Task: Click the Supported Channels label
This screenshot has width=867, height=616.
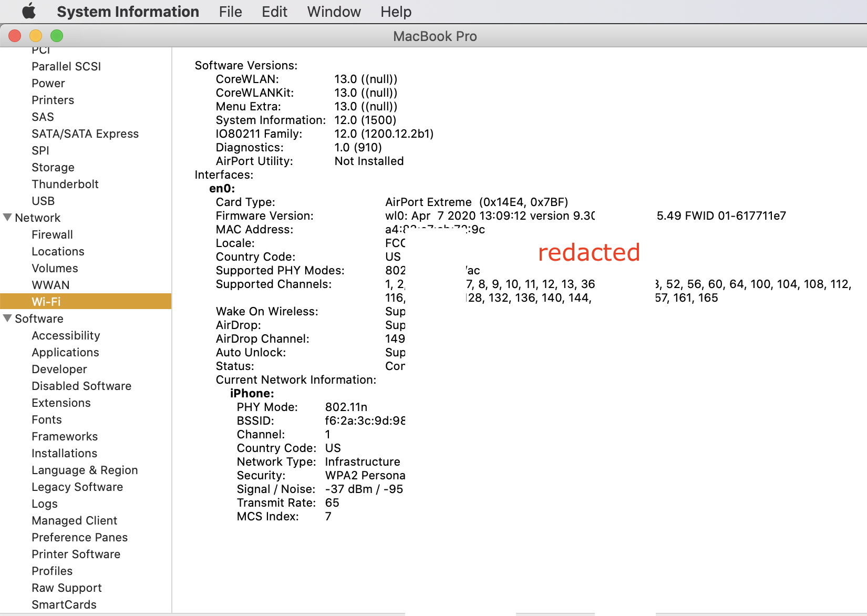Action: 274,284
